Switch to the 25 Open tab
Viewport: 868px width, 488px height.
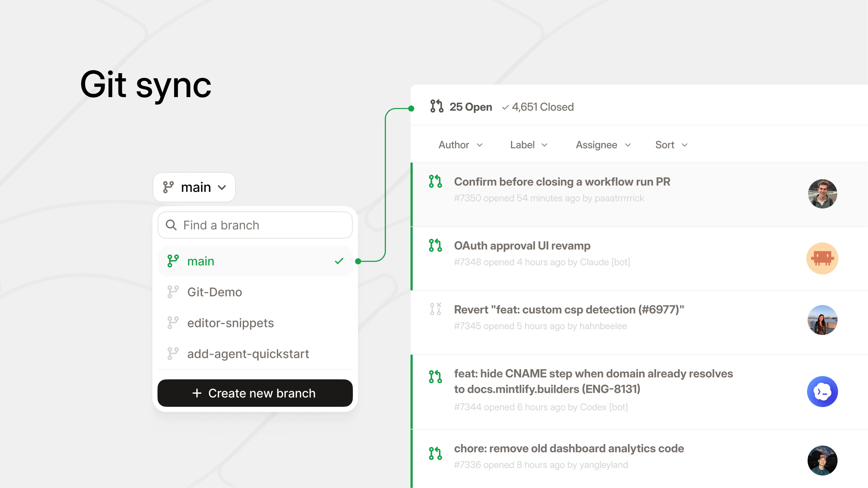click(x=471, y=107)
